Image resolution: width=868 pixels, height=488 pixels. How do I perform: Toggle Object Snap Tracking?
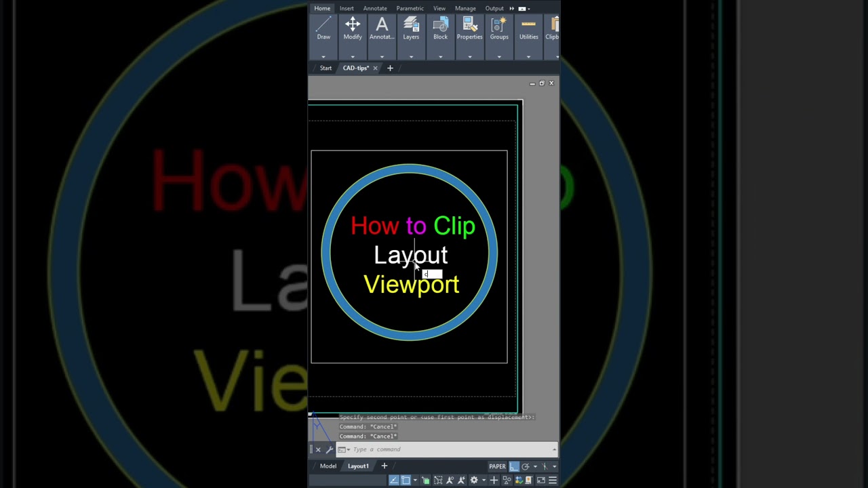[x=394, y=480]
